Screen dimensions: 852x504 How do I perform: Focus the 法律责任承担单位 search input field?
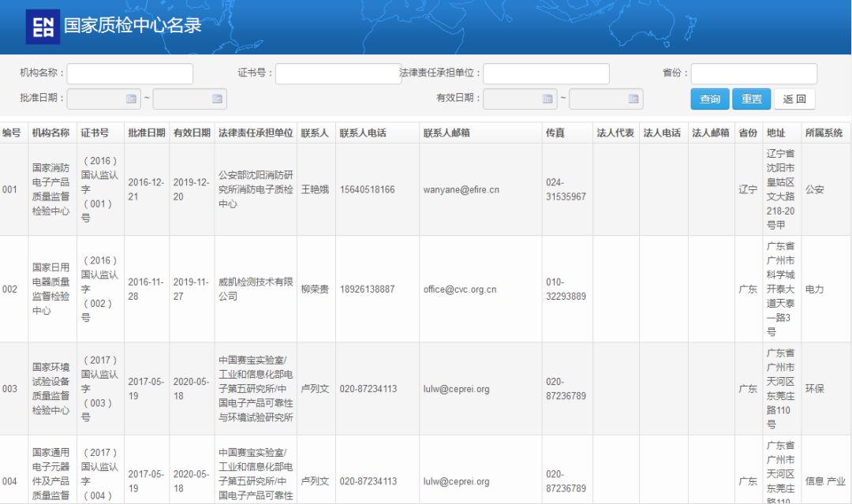pos(546,73)
